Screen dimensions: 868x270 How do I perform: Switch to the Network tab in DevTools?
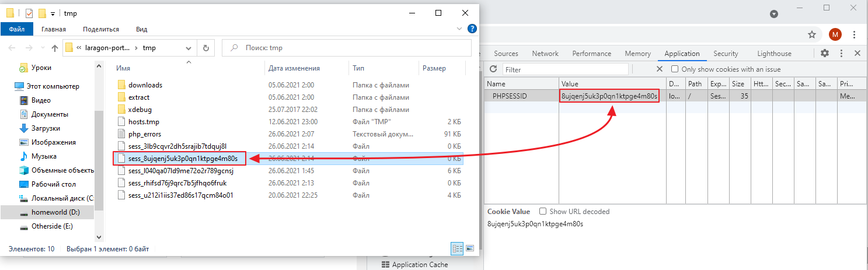(x=545, y=54)
